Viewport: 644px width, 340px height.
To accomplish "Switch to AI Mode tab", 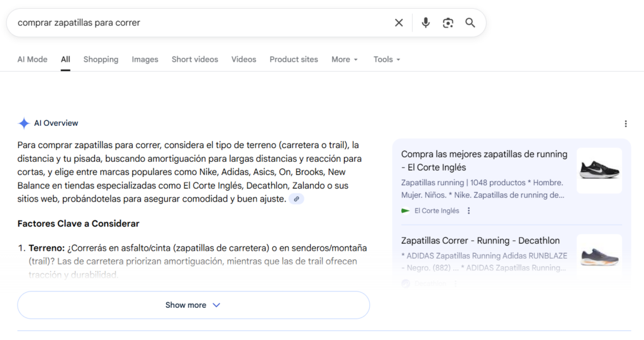I will (32, 59).
